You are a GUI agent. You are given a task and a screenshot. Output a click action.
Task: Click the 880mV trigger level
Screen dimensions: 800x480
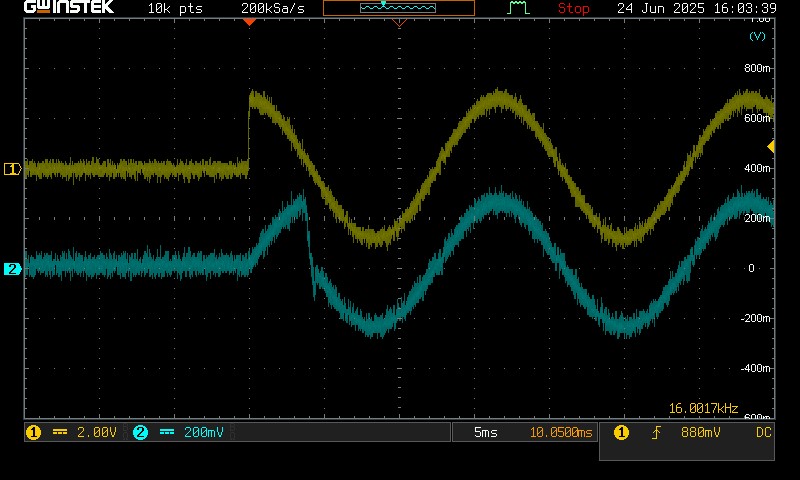click(x=701, y=433)
